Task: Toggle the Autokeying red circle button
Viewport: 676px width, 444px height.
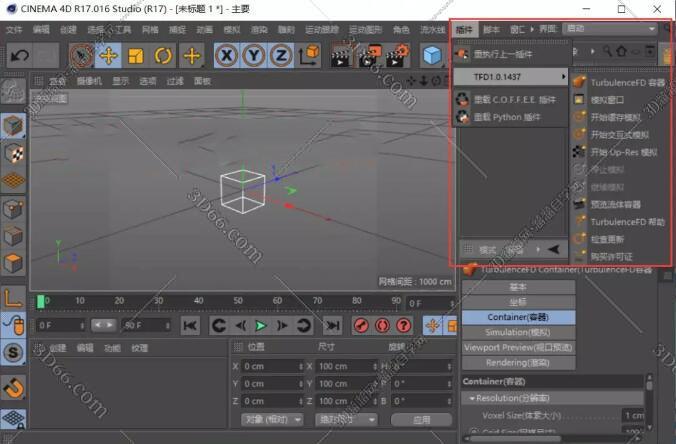Action: (x=382, y=325)
